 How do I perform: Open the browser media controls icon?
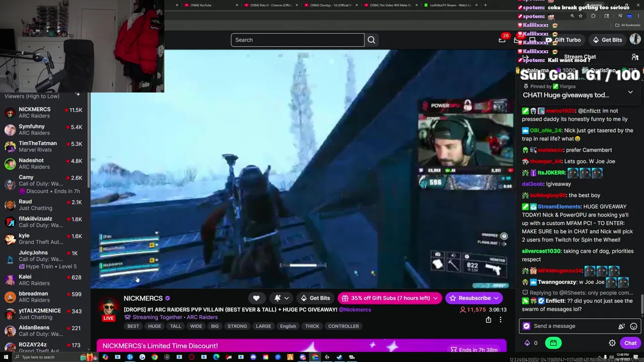coord(620,16)
